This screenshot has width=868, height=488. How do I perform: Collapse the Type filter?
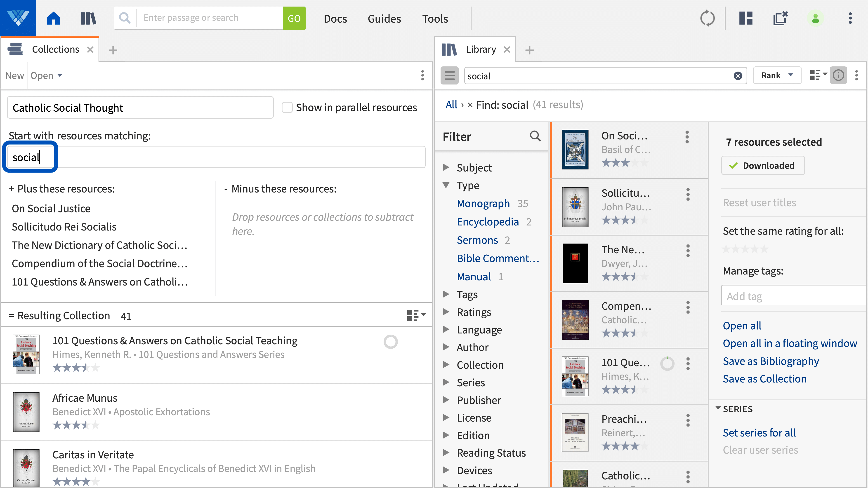446,185
